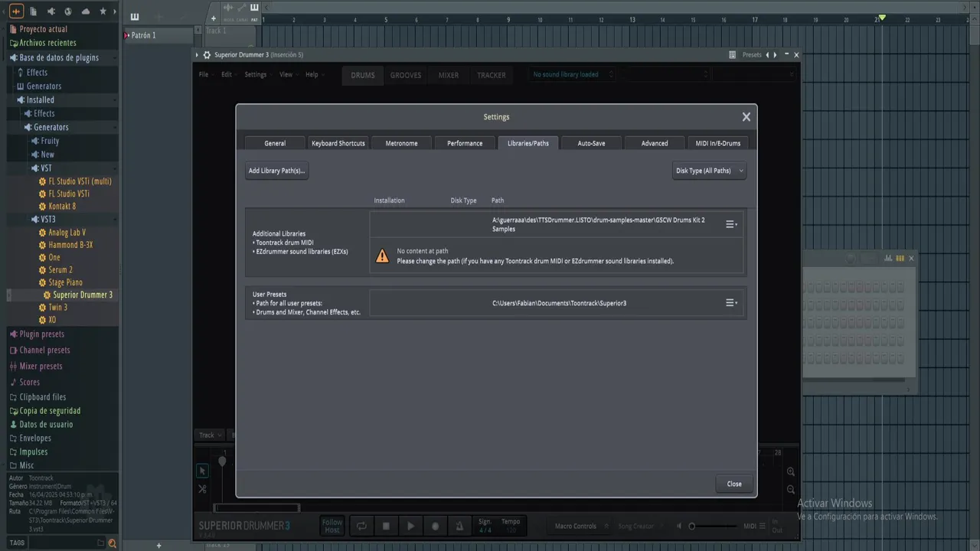This screenshot has width=980, height=551.
Task: Click the green playhead marker in playlist ruler
Action: click(882, 18)
